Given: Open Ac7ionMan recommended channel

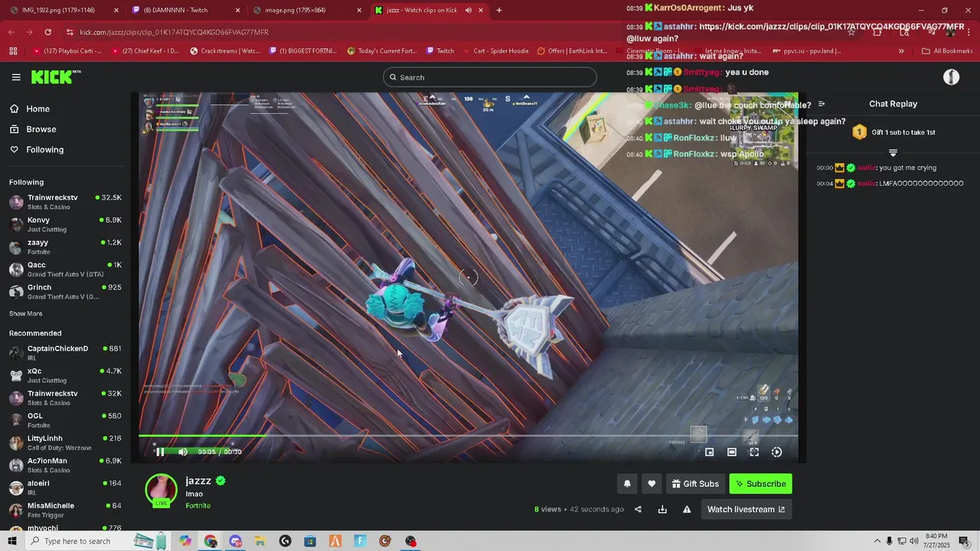Looking at the screenshot, I should click(65, 465).
